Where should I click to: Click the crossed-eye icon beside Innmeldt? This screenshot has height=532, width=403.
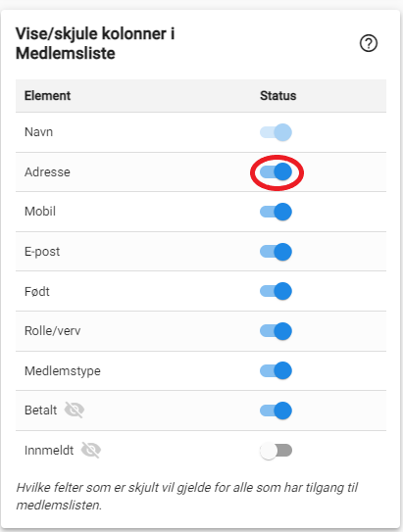tap(91, 451)
